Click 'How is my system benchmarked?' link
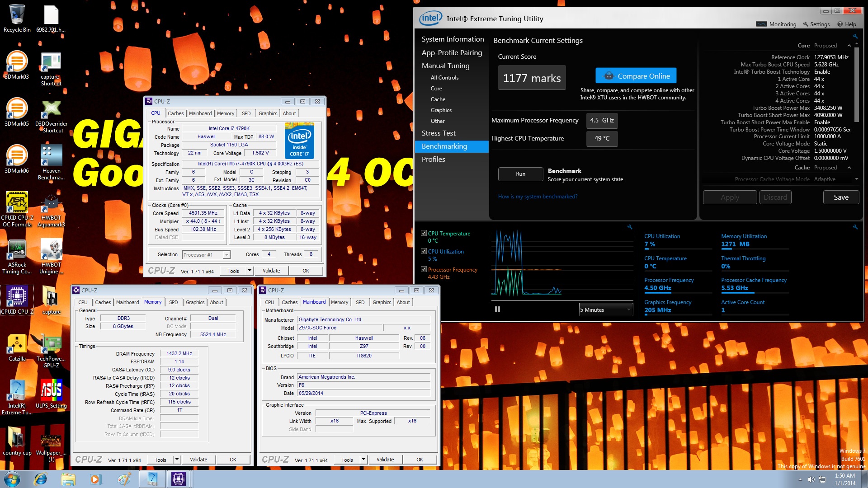The width and height of the screenshot is (868, 488). pyautogui.click(x=538, y=197)
